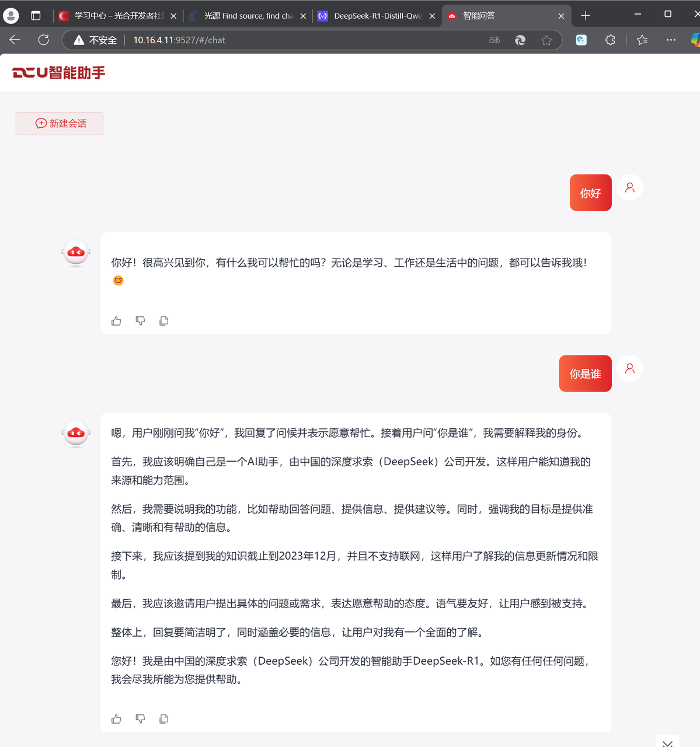Viewport: 700px width, 747px height.
Task: Click the Edge logo icon in address bar
Action: click(x=520, y=40)
